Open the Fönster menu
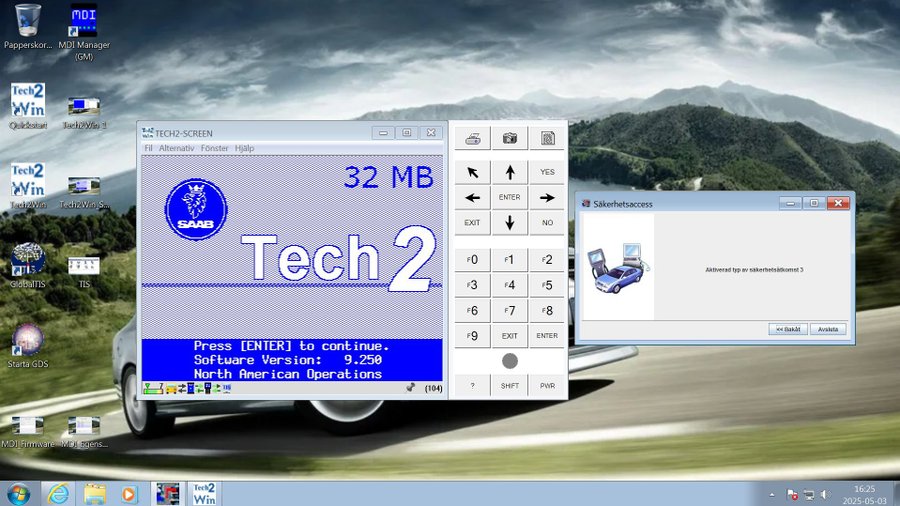The width and height of the screenshot is (900, 506). click(x=214, y=148)
